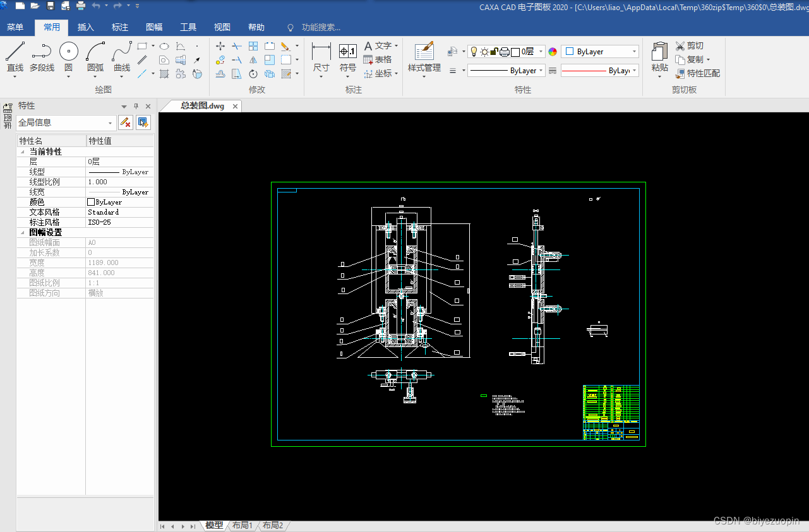The width and height of the screenshot is (809, 532).
Task: Click the Erase (eraser) tool
Action: pyautogui.click(x=285, y=46)
